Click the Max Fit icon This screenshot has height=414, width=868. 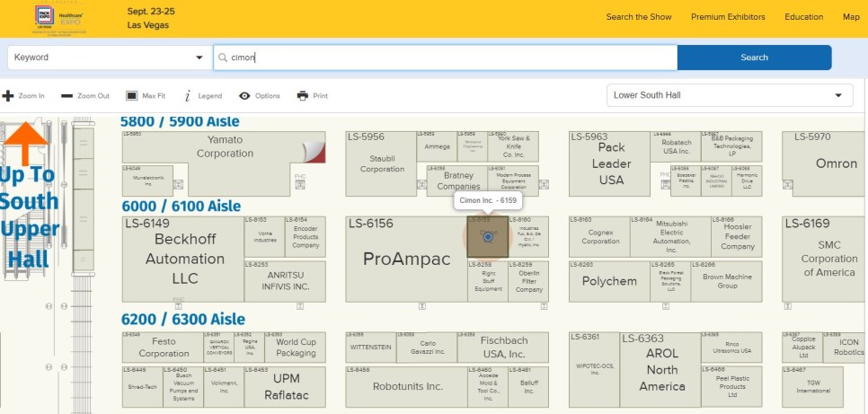tap(131, 96)
